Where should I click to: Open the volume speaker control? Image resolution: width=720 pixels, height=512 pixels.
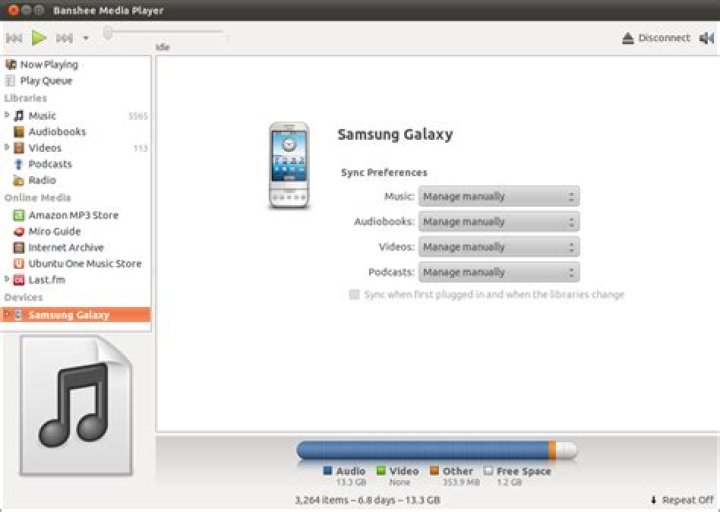point(706,38)
